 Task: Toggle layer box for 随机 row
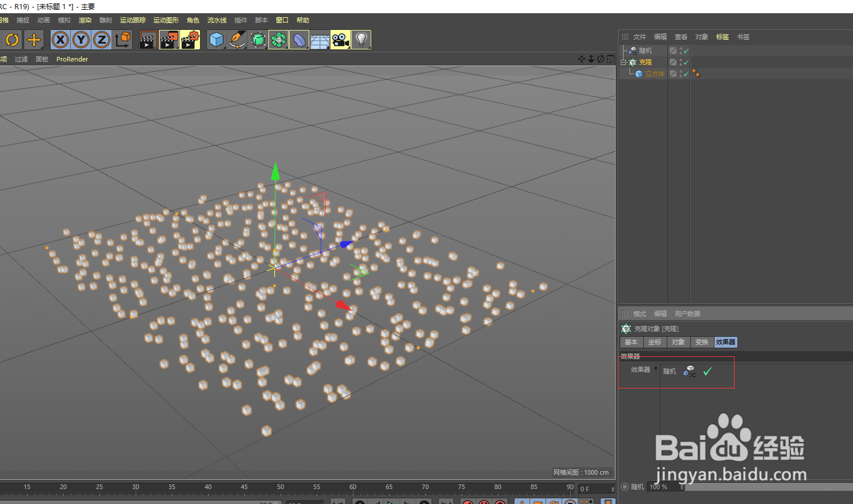(x=673, y=51)
